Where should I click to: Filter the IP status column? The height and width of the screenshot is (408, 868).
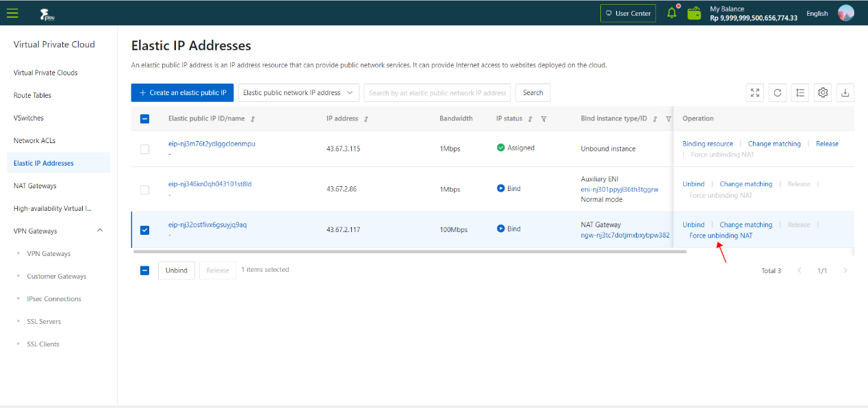point(544,119)
